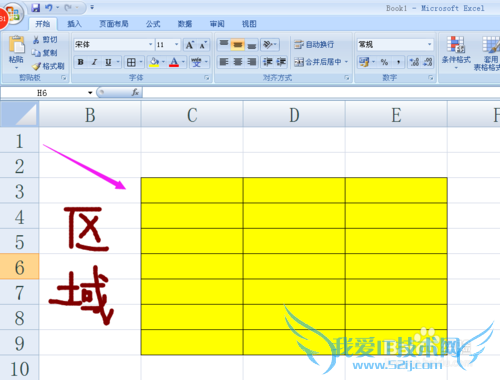The width and height of the screenshot is (500, 380).
Task: Open 条件格式 conditional formatting
Action: tap(456, 52)
